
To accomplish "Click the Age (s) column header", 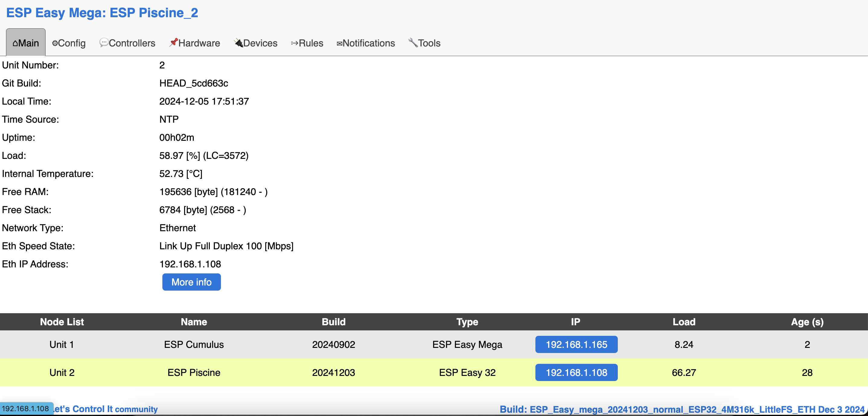I will [x=807, y=322].
